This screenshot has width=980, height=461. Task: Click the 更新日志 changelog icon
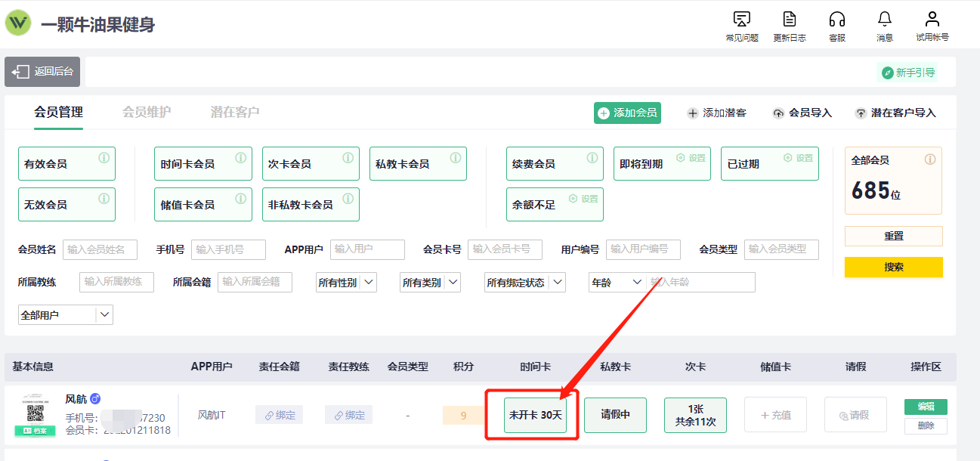coord(789,20)
